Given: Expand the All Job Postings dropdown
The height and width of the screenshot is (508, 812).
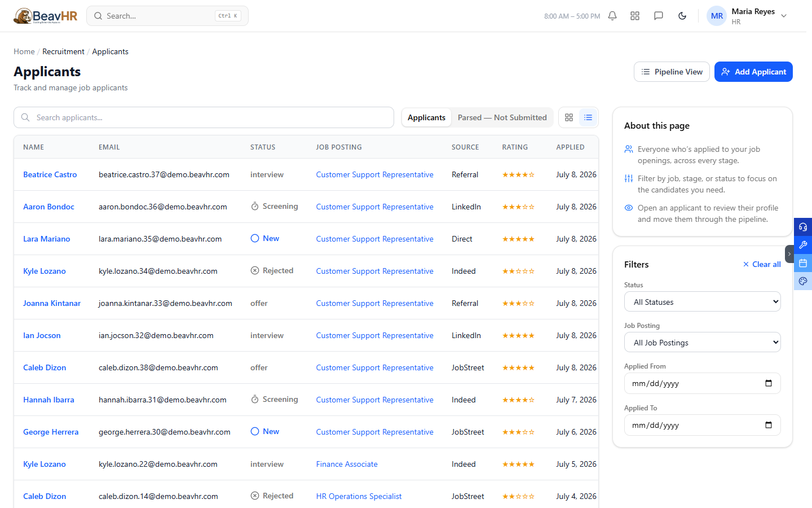Looking at the screenshot, I should (703, 342).
